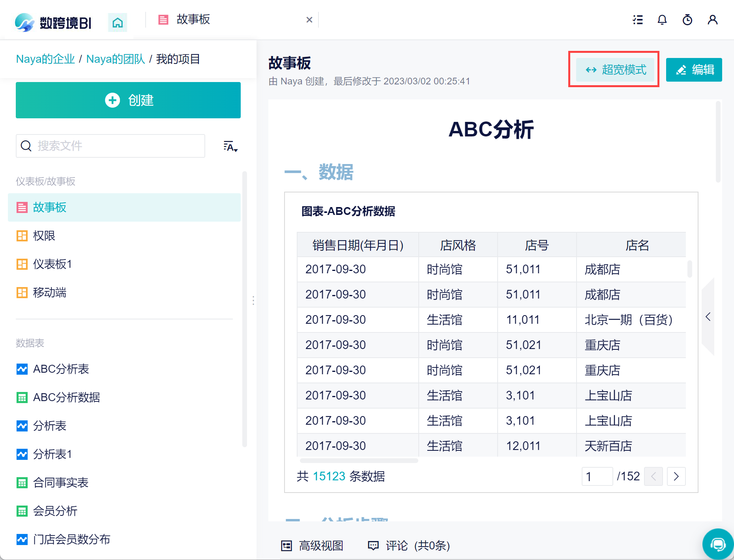Toggle 超宽模式 wide mode
Viewport: 734px width, 560px height.
(x=615, y=70)
